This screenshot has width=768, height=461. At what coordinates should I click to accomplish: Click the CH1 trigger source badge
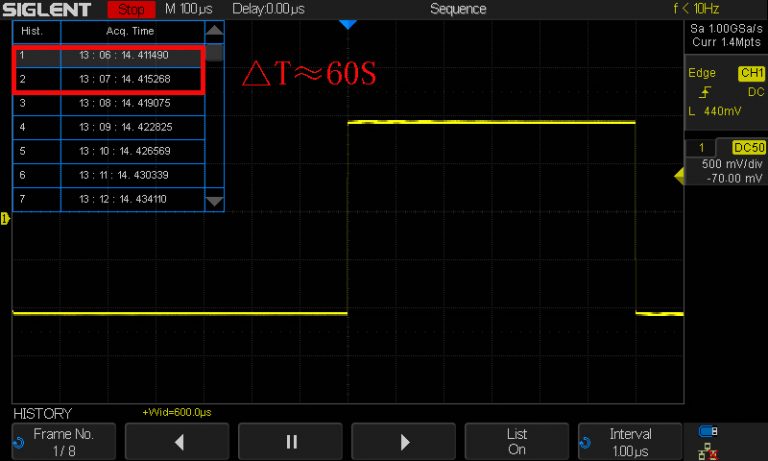tap(750, 73)
